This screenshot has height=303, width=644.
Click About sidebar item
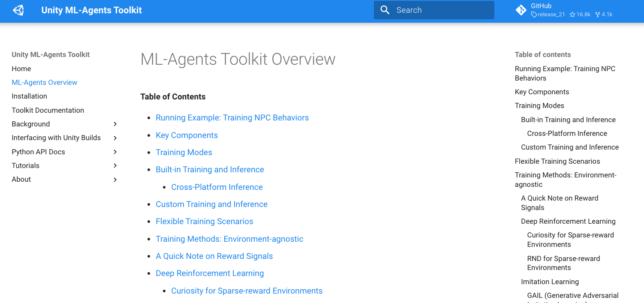[21, 179]
